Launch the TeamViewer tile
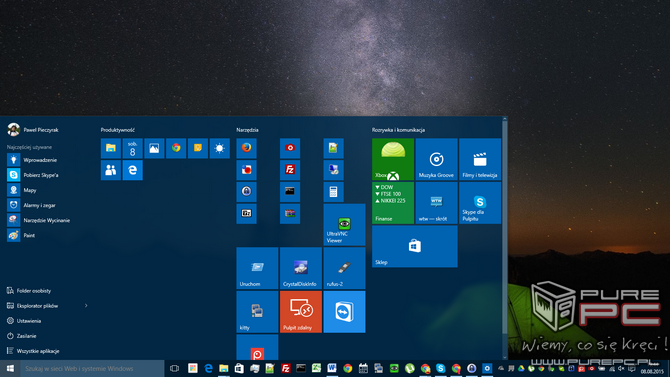Screen dimensions: 670x377 click(x=344, y=312)
